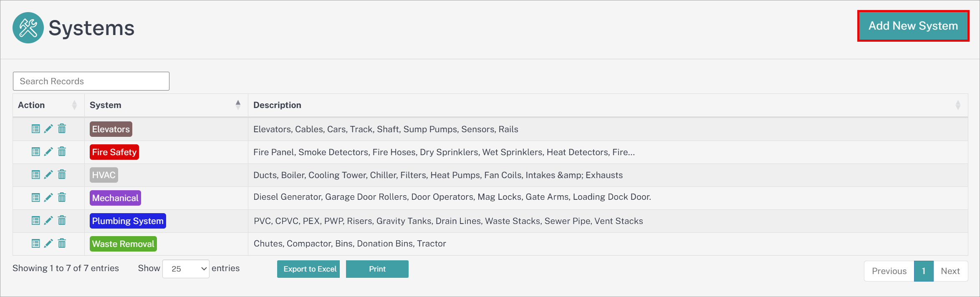This screenshot has width=980, height=297.
Task: Sort table by Description column arrows
Action: tap(958, 105)
